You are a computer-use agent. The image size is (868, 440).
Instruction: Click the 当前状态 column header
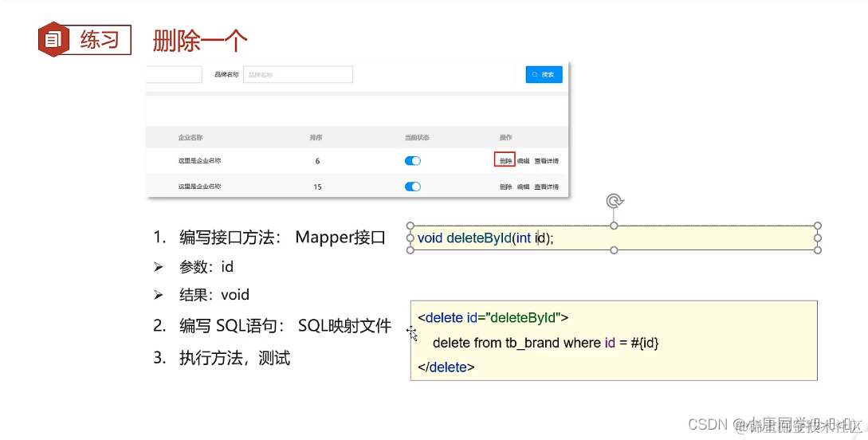[417, 137]
